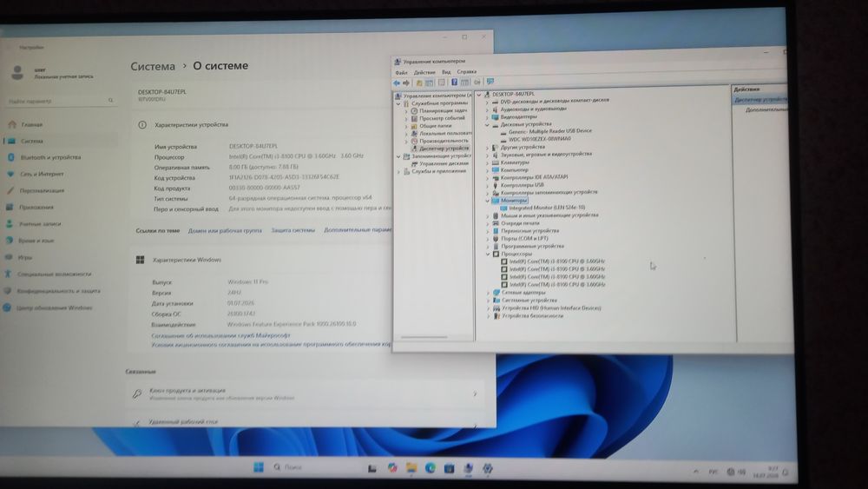Expand Сетевые адаптеры category
Image resolution: width=868 pixels, height=489 pixels.
(488, 293)
